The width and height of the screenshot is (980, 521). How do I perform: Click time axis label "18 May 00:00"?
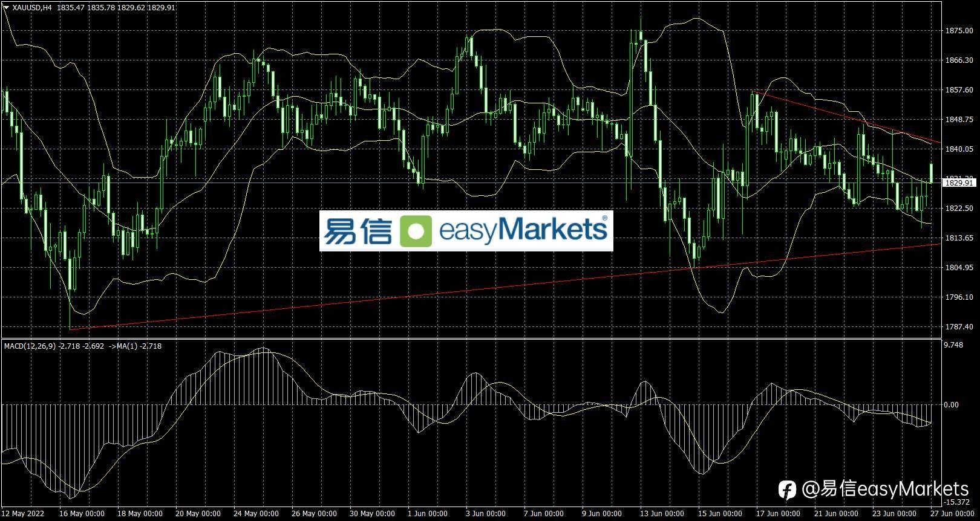140,514
